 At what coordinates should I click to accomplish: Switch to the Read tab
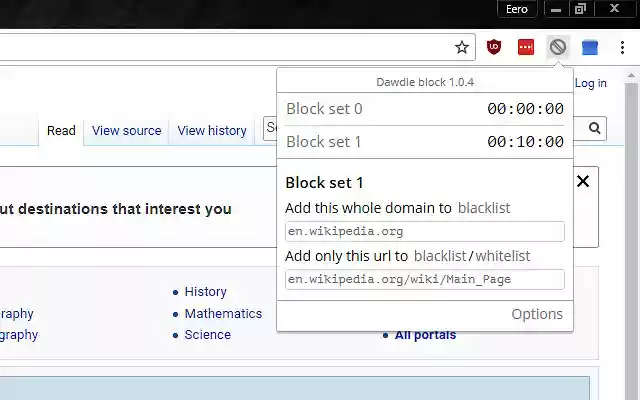click(61, 131)
